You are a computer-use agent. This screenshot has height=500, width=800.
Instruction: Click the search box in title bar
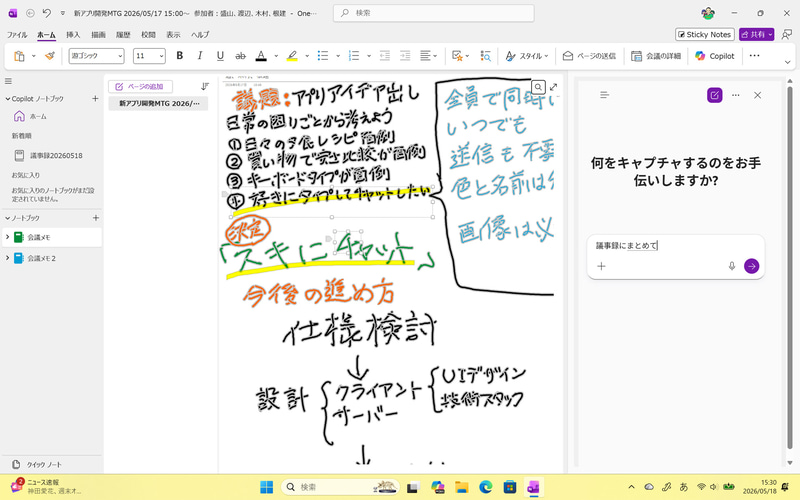[434, 13]
